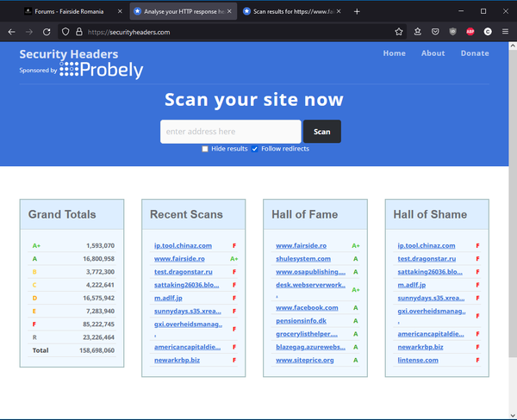Click the scrollbar up arrow
This screenshot has width=517, height=420.
tap(513, 46)
